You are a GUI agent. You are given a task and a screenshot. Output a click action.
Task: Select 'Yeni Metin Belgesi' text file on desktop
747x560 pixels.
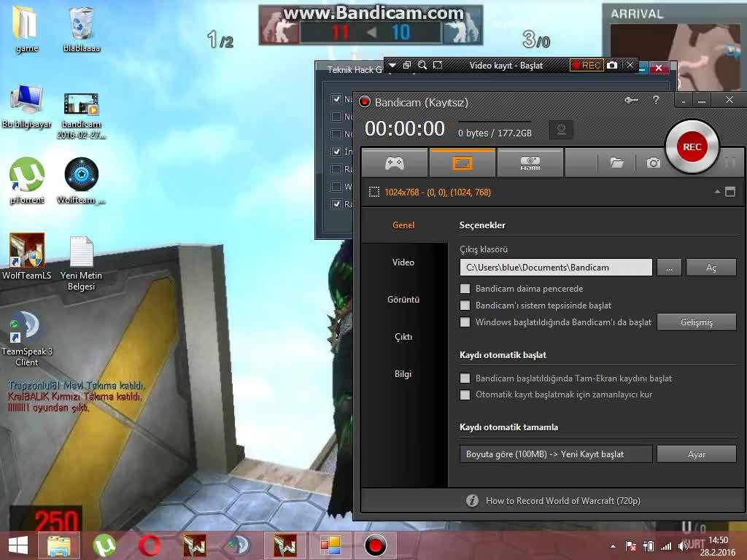pos(81,262)
